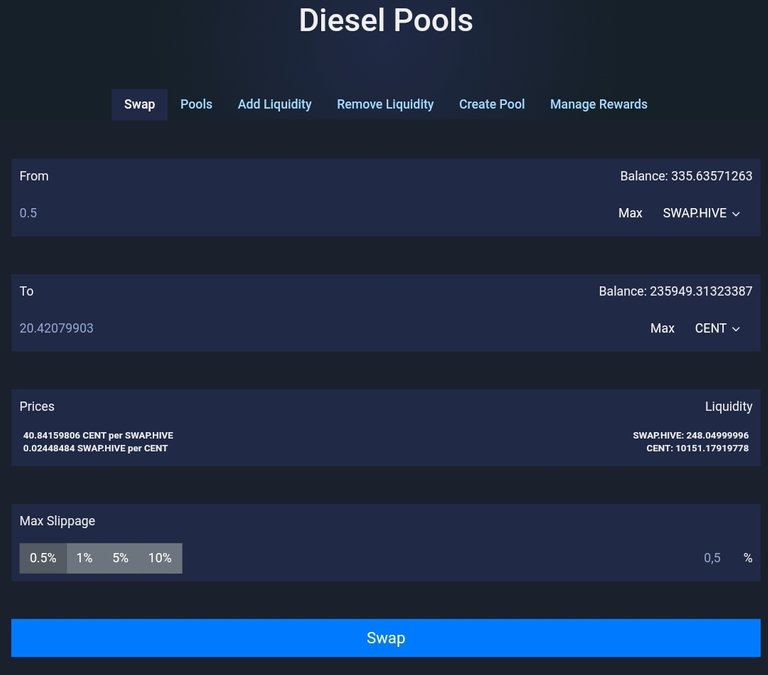Go to the Add Liquidity tab

tap(274, 104)
